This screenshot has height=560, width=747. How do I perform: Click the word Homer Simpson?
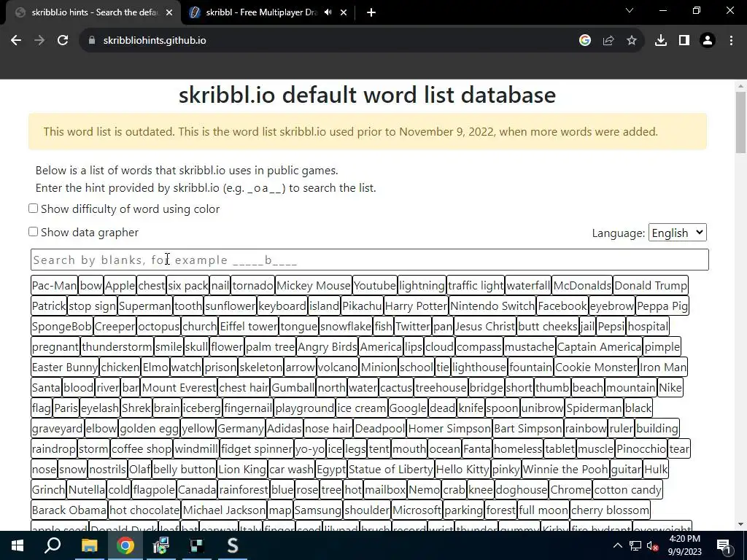click(x=449, y=429)
